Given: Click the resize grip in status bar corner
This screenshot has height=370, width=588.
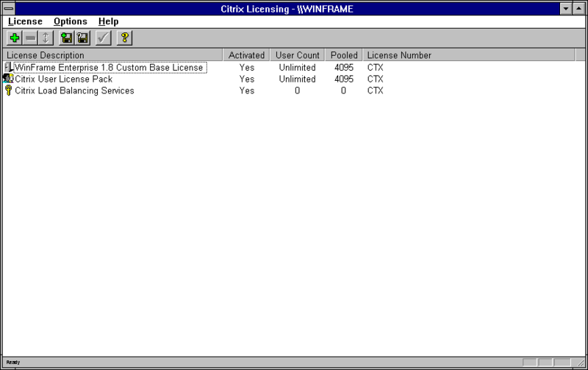Looking at the screenshot, I should (580, 362).
